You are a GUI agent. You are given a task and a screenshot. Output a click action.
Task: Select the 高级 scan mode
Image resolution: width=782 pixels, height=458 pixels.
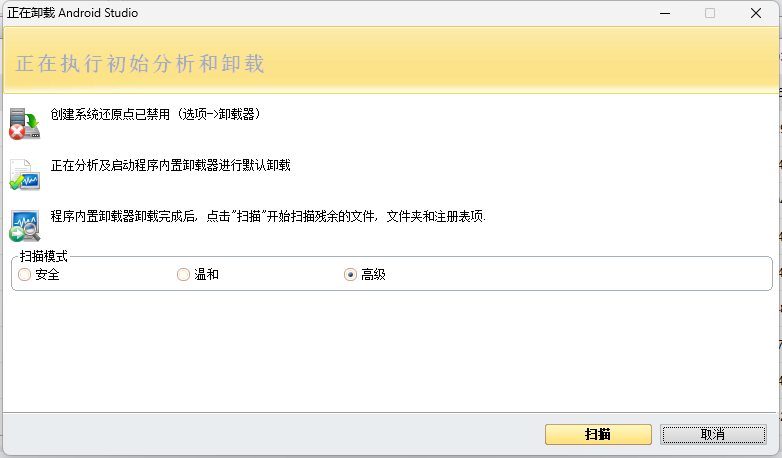(x=365, y=274)
